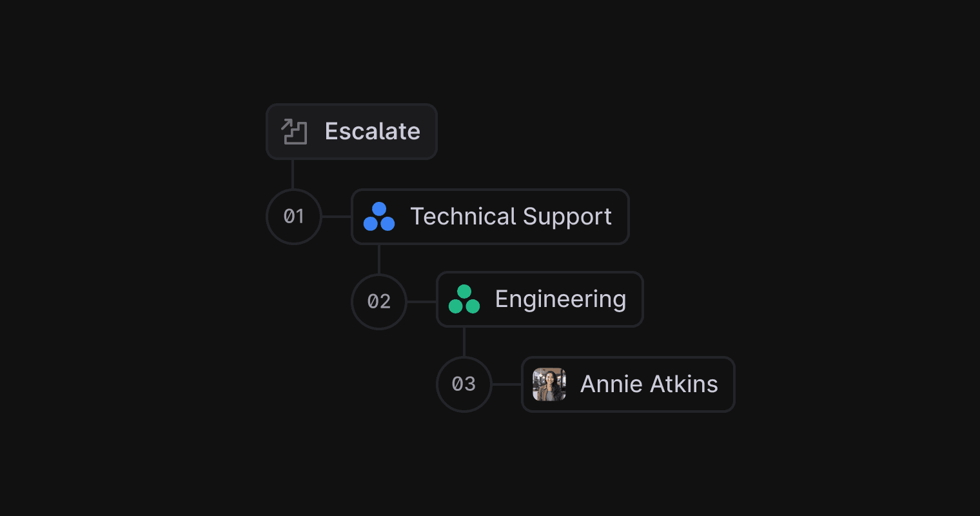
Task: Select the green Engineering team icon
Action: (x=464, y=299)
